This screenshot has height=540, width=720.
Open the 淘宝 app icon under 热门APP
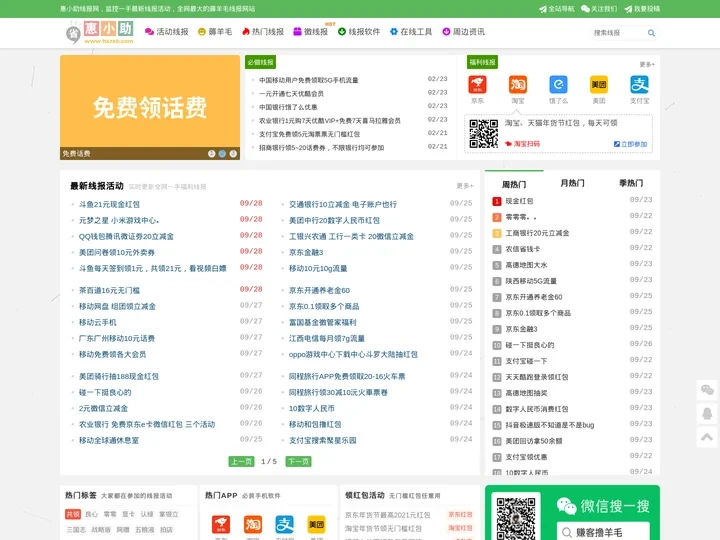(x=253, y=524)
